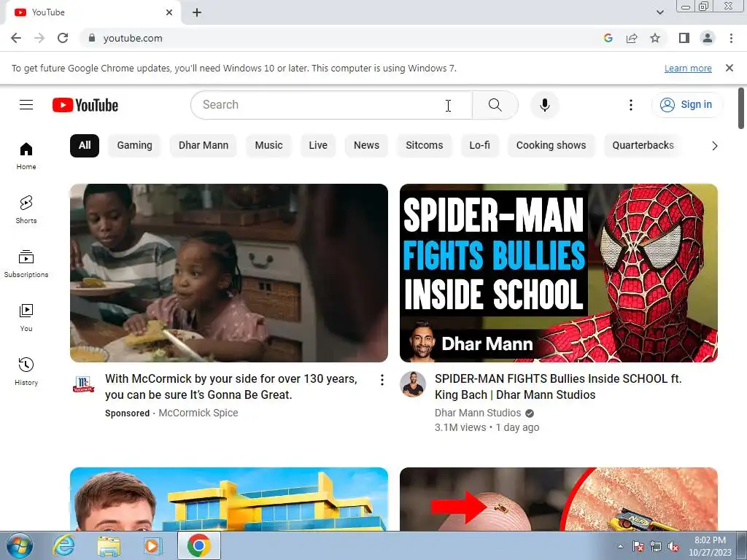Open Shorts in sidebar
The width and height of the screenshot is (747, 560).
click(26, 209)
